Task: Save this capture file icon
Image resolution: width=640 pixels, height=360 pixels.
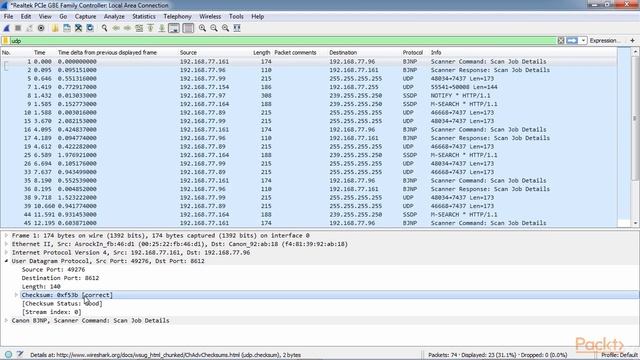Action: tap(67, 28)
